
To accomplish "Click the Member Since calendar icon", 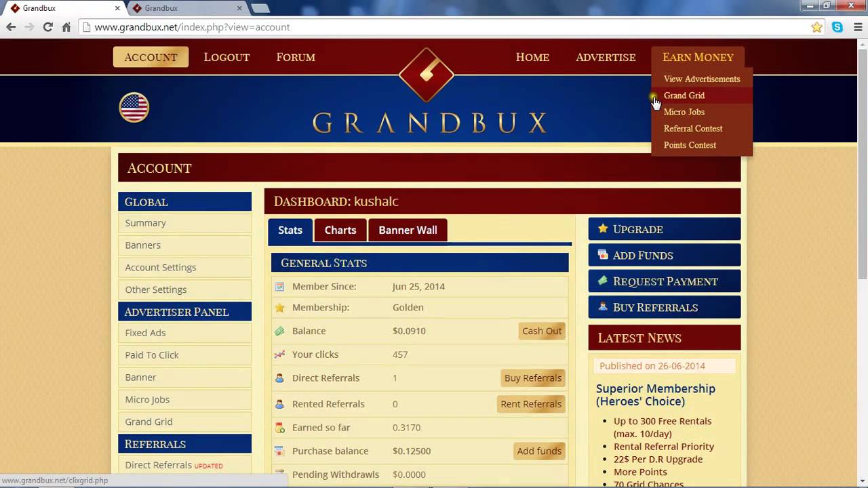I will point(279,287).
